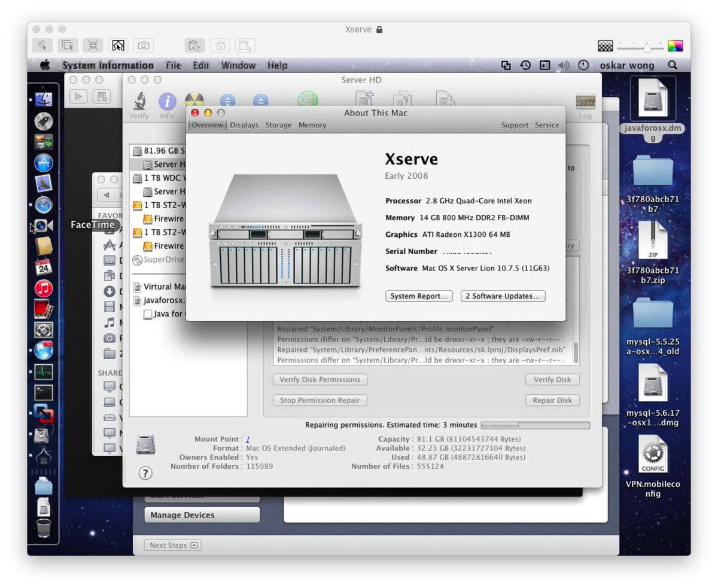Select the Overview tab

pyautogui.click(x=207, y=125)
